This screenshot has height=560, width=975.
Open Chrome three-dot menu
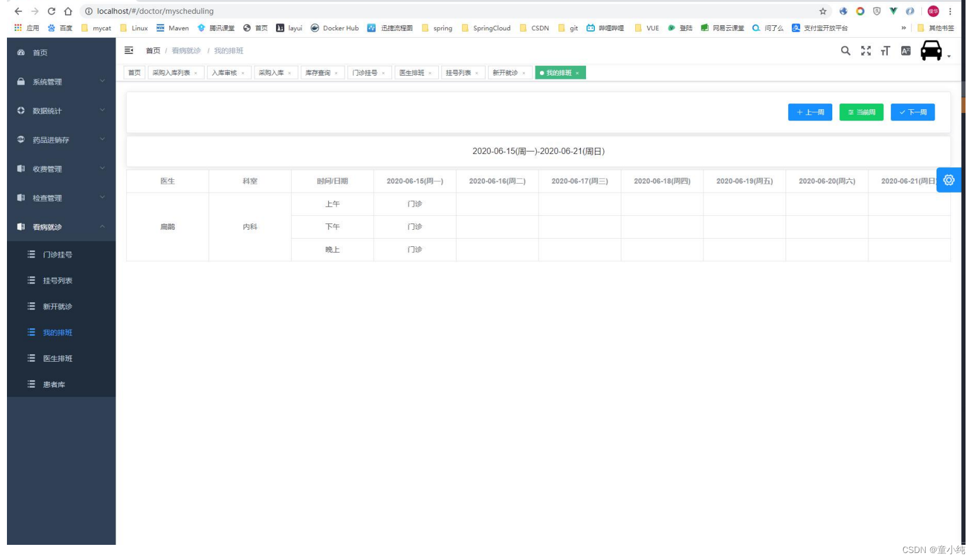(x=950, y=11)
